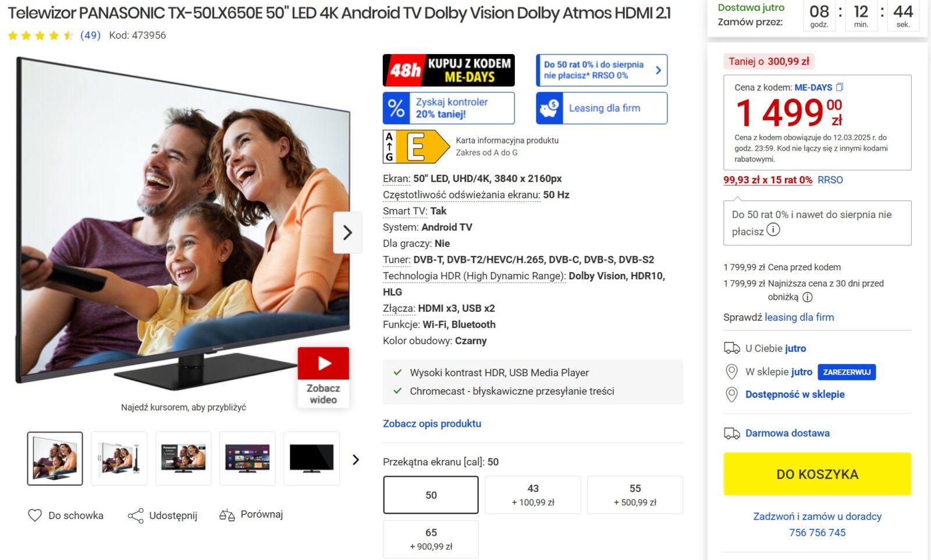Click the Porównaj compare scales icon
Viewport: 931px width, 560px height.
[227, 515]
